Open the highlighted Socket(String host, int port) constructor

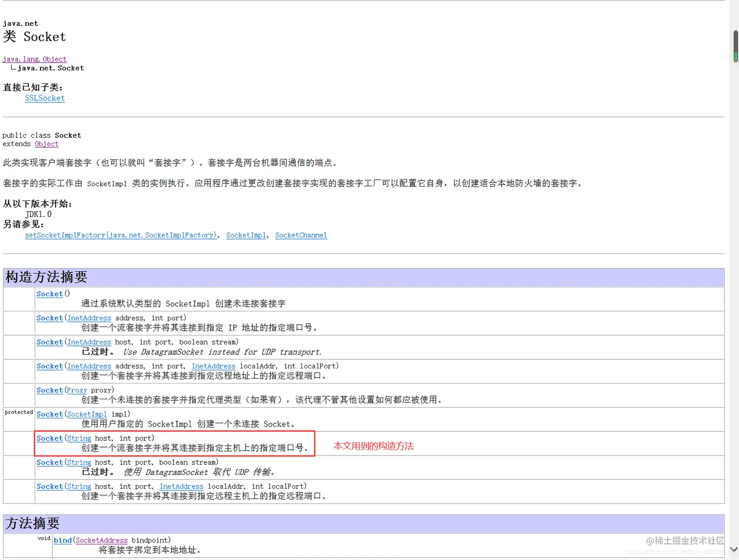(49, 438)
